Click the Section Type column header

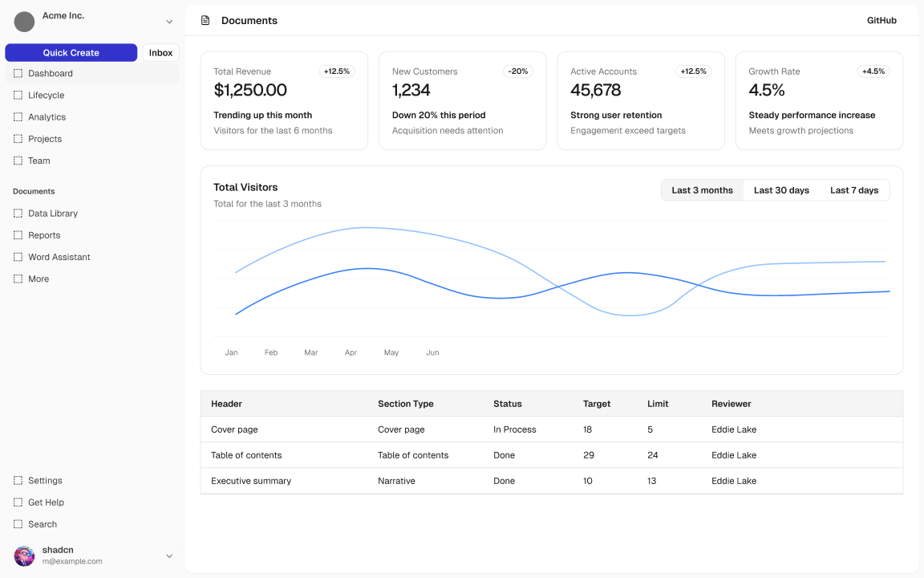[405, 404]
